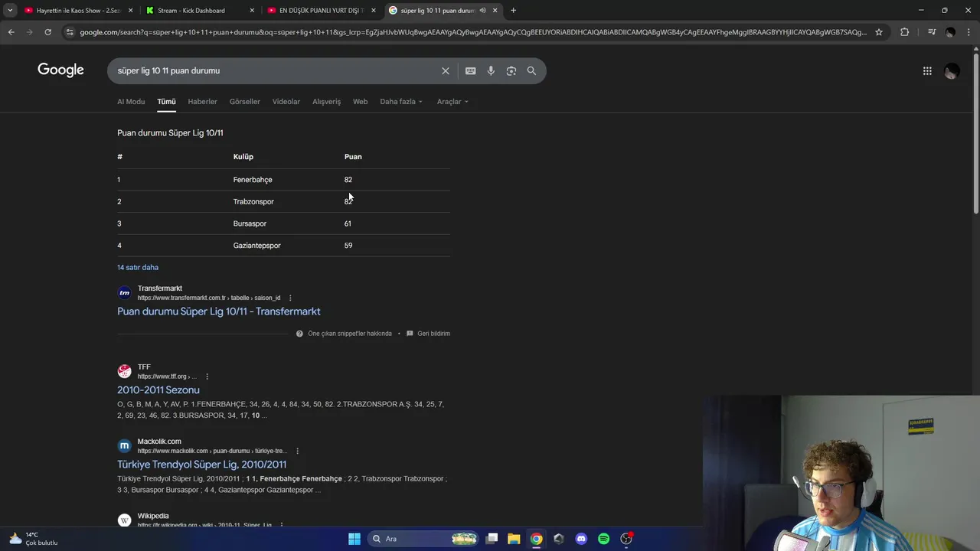Select the Videolar tab

pos(286,102)
